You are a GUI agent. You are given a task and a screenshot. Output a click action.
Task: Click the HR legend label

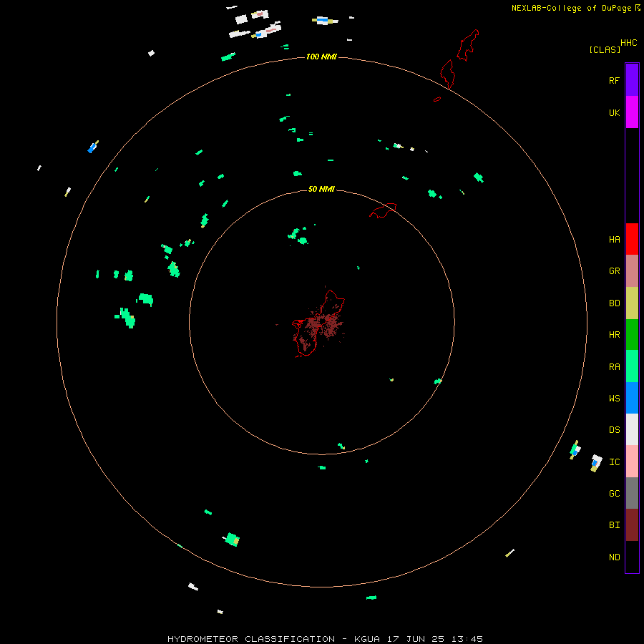[614, 335]
